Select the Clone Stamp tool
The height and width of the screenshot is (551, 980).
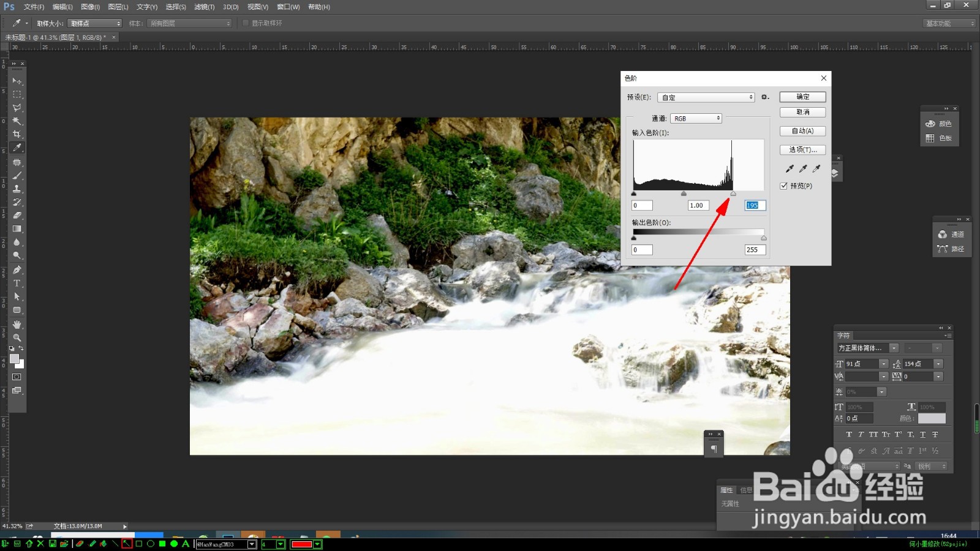click(17, 189)
